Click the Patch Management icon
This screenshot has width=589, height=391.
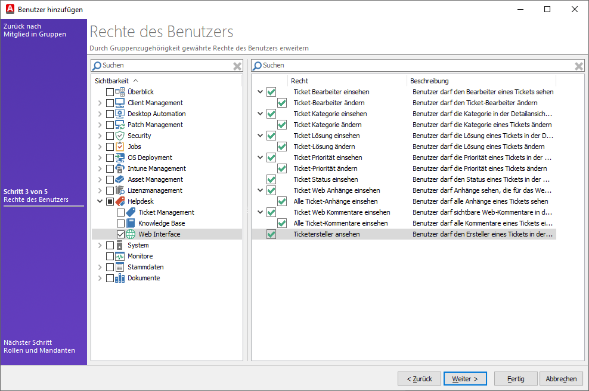pos(120,125)
